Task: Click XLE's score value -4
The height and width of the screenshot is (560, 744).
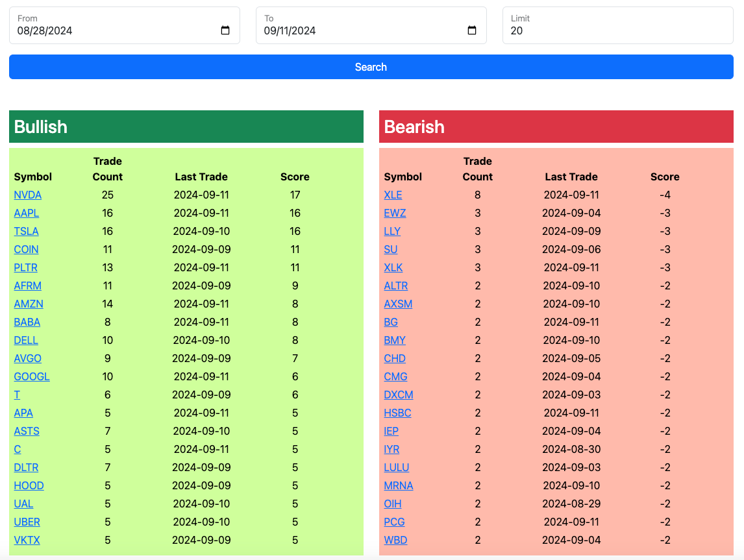Action: [x=665, y=195]
